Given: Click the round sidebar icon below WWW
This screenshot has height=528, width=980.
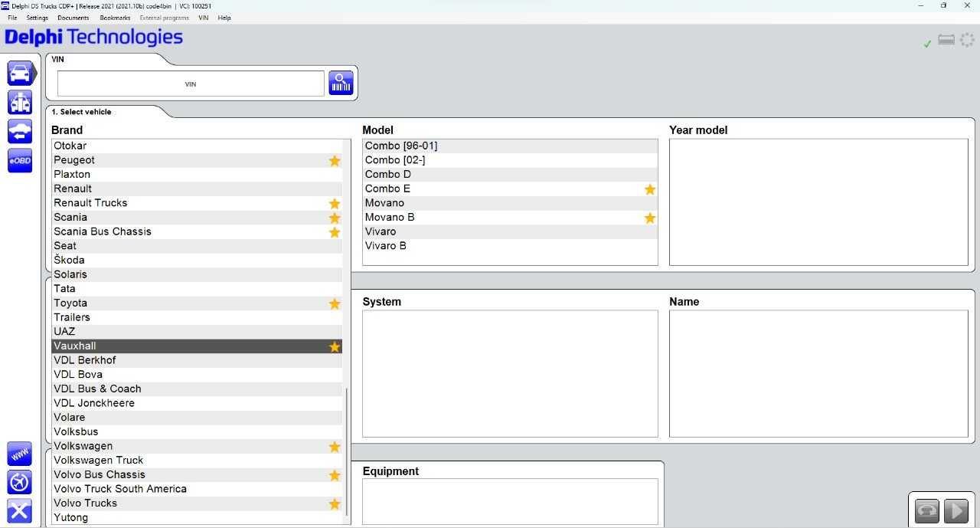Looking at the screenshot, I should coord(20,482).
